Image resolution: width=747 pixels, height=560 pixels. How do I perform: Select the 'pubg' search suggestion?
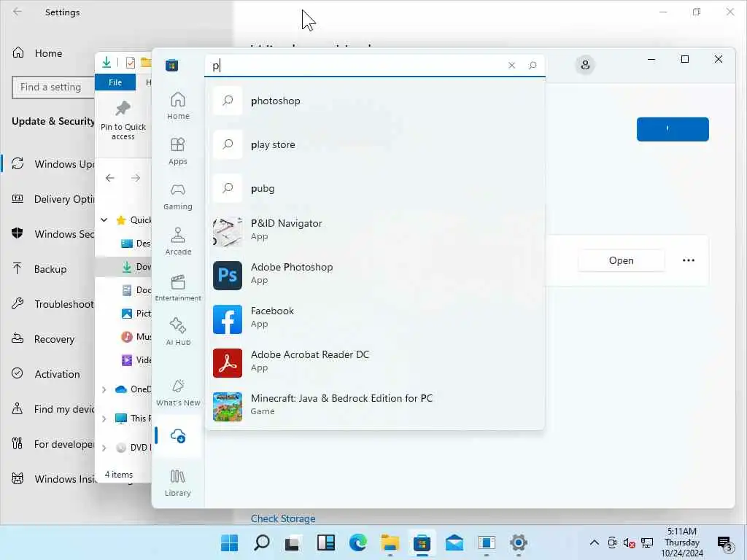[x=375, y=188]
